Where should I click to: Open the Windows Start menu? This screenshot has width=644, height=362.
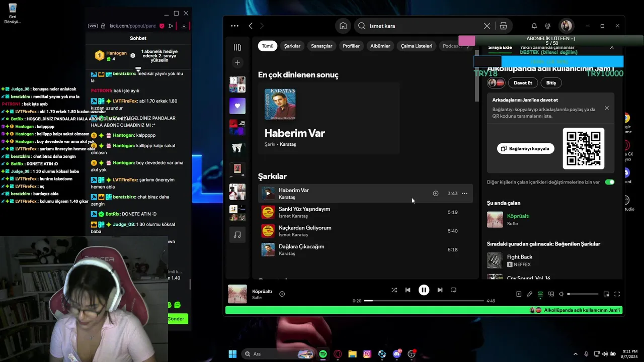point(232,354)
